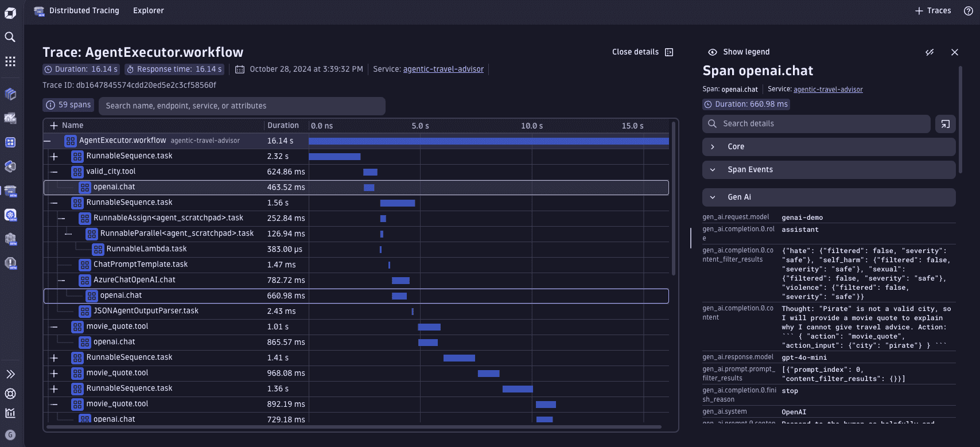Click the JSONAgentOutputParser.task span icon
Screen dimensions: 980x447
pos(85,311)
